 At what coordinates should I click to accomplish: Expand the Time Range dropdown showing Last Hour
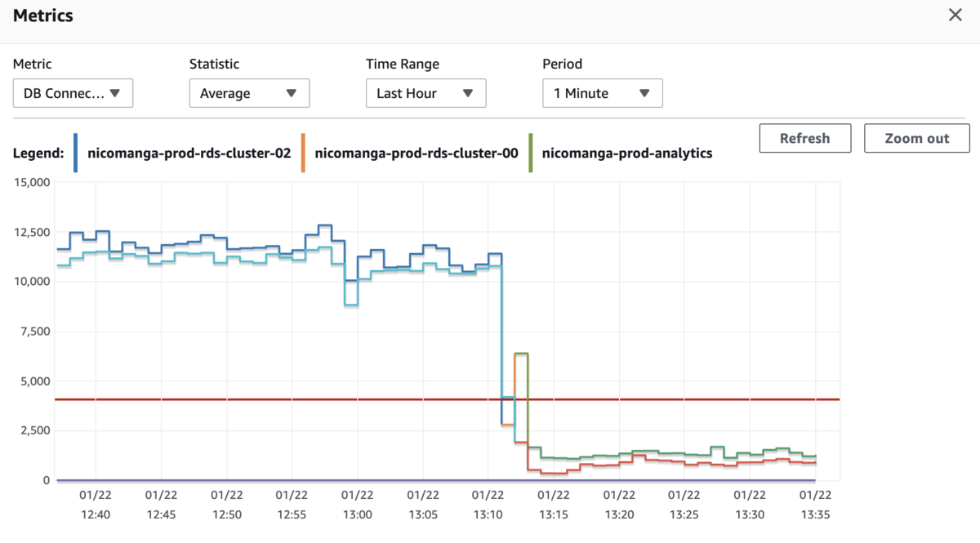[x=425, y=93]
